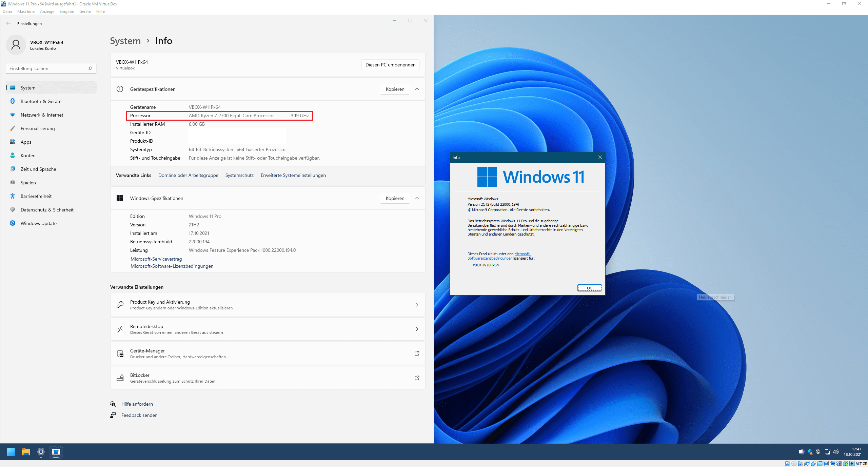Screen dimensions: 868x467
Task: Open Domäne oder Arbeitsgruppe link
Action: coord(188,175)
